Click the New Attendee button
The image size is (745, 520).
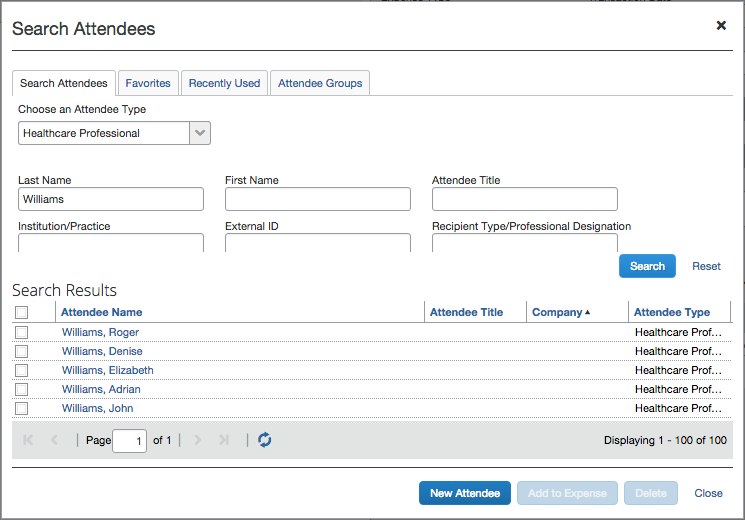point(465,493)
